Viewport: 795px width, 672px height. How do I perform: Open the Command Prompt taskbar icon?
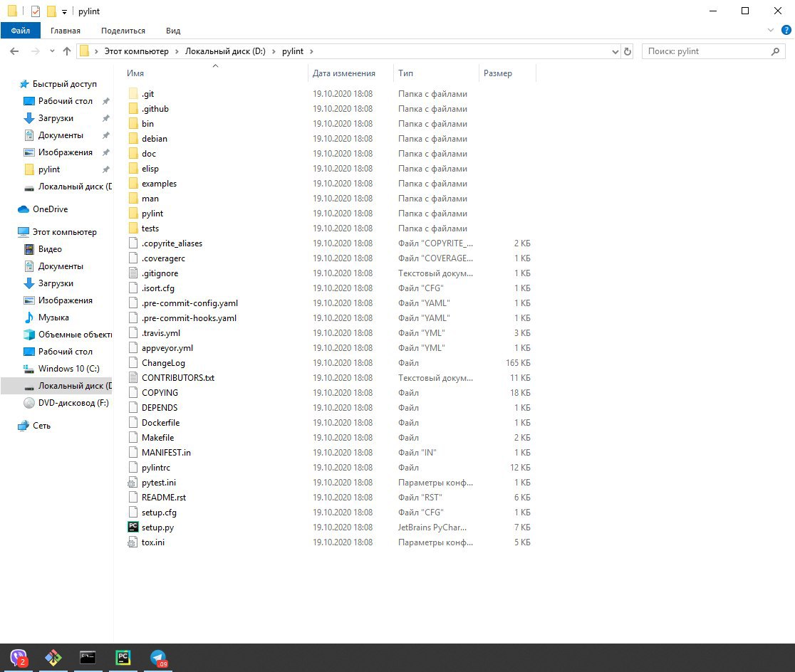pos(88,658)
